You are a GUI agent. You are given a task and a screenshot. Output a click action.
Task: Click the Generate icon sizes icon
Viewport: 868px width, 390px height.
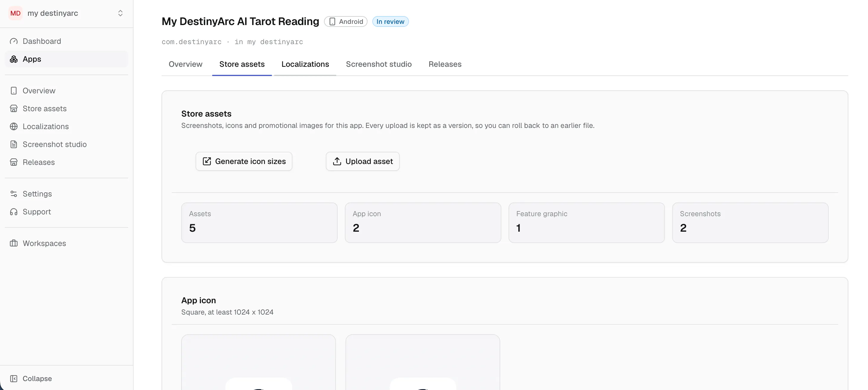point(207,162)
